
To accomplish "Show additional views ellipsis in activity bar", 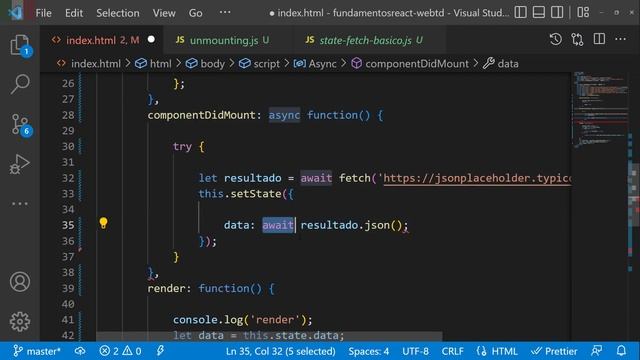I will point(20,203).
